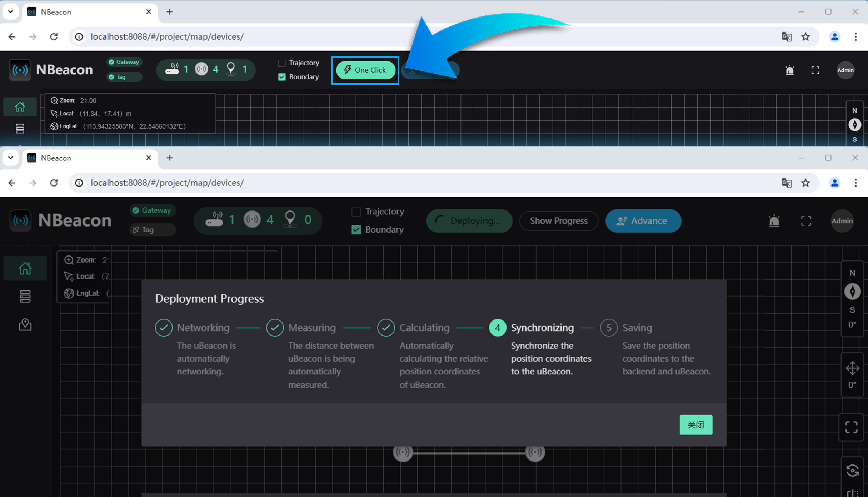Click Gateway status badge in bottom window

(153, 210)
